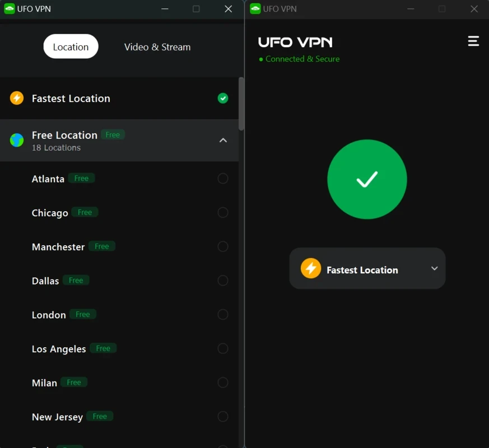Viewport: 489px width, 448px height.
Task: Select the Chicago radio button
Action: point(223,213)
